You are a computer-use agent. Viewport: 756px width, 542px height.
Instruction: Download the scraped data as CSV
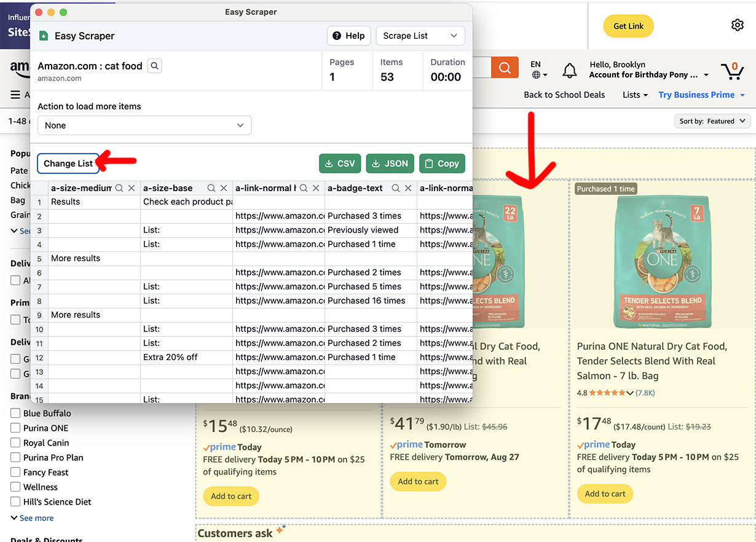[339, 163]
